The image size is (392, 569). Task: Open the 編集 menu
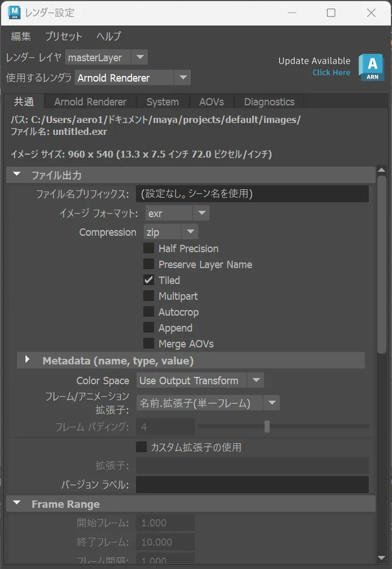(x=20, y=36)
